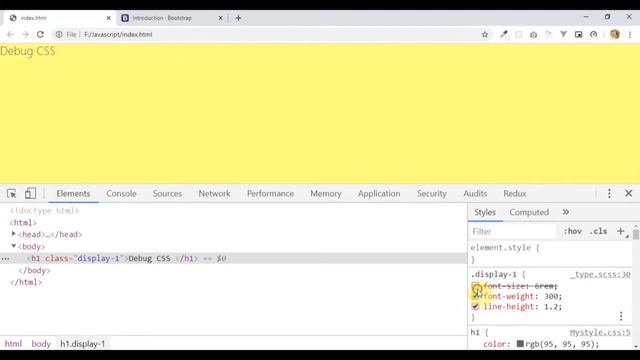The width and height of the screenshot is (640, 360).
Task: Click the eyedropper extension icon
Action: pos(504,35)
